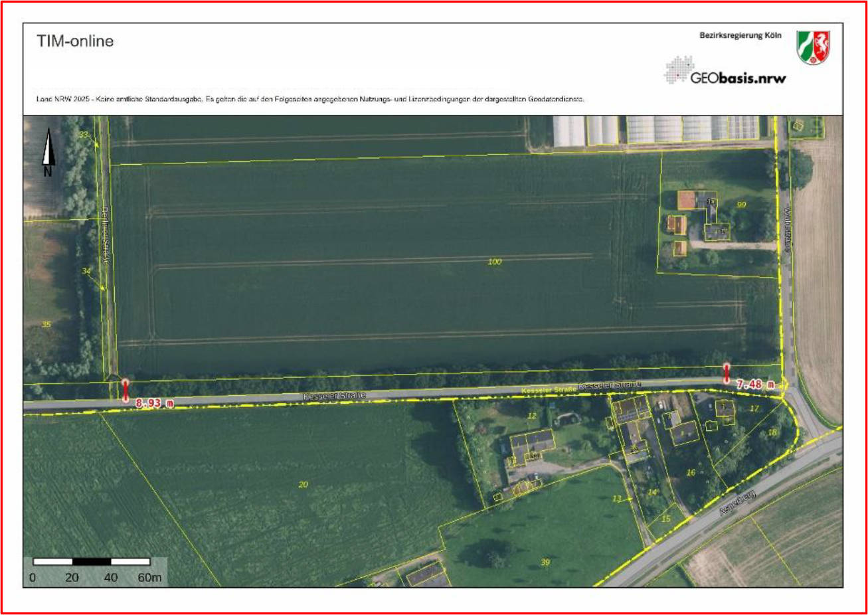Click parcel number 99
The height and width of the screenshot is (615, 868).
(x=742, y=204)
